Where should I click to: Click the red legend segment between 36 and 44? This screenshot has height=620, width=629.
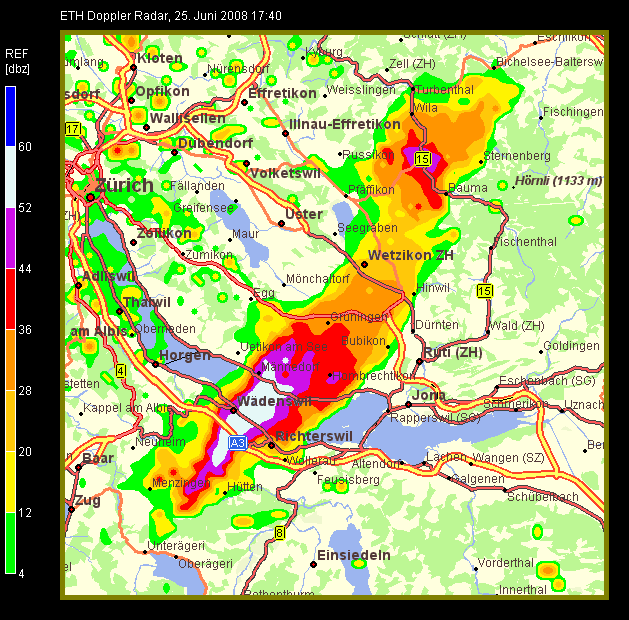click(x=10, y=299)
